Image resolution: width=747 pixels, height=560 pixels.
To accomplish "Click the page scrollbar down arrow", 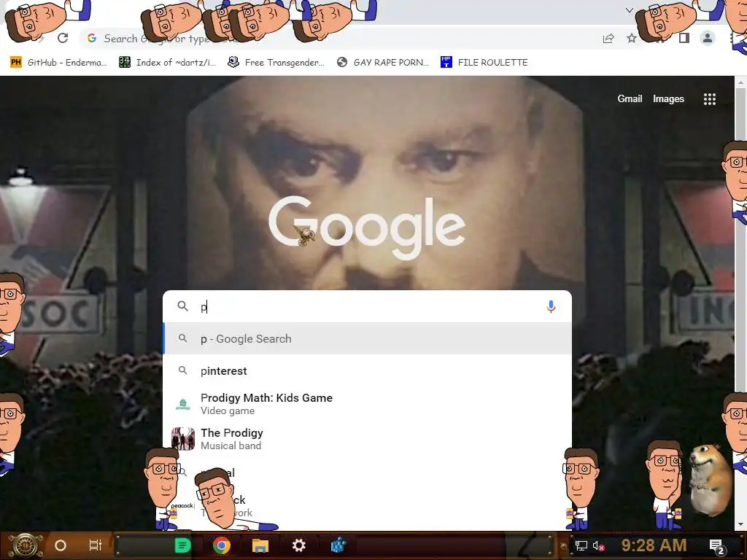I will coord(740,524).
